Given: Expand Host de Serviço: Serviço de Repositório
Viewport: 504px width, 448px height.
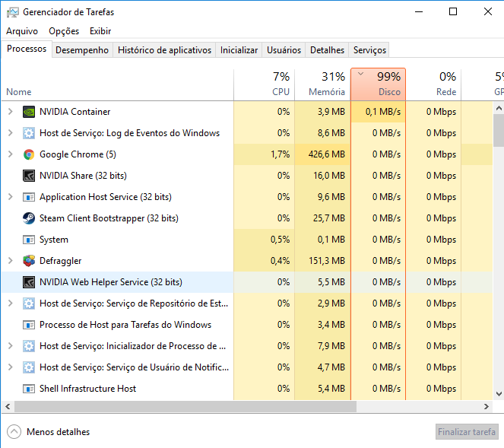Looking at the screenshot, I should [11, 303].
